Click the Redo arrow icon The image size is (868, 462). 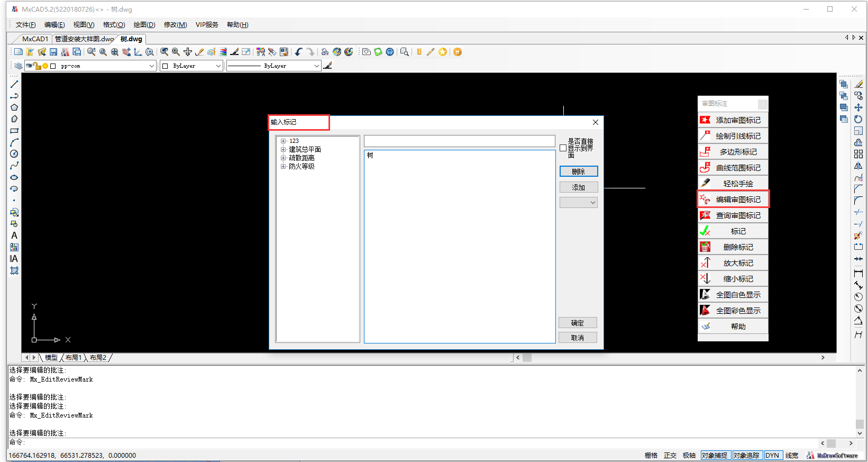coord(310,52)
